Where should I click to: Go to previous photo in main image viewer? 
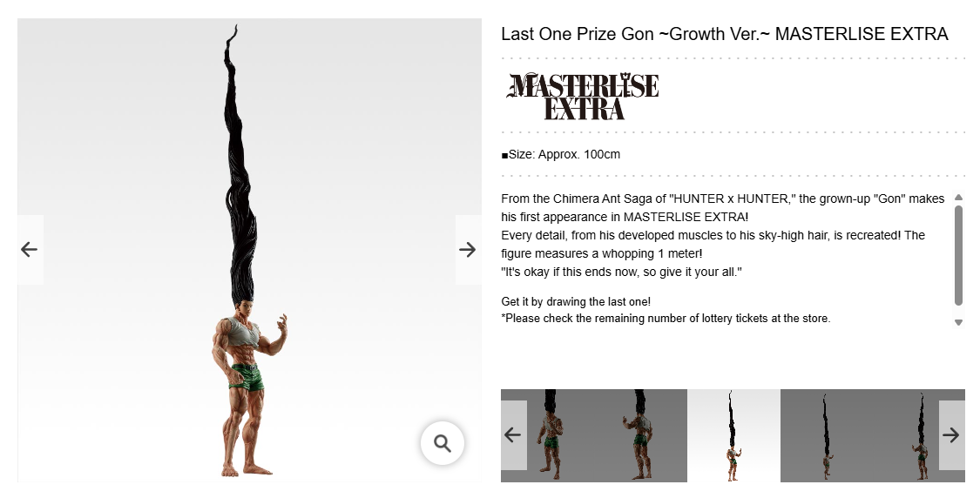coord(30,250)
